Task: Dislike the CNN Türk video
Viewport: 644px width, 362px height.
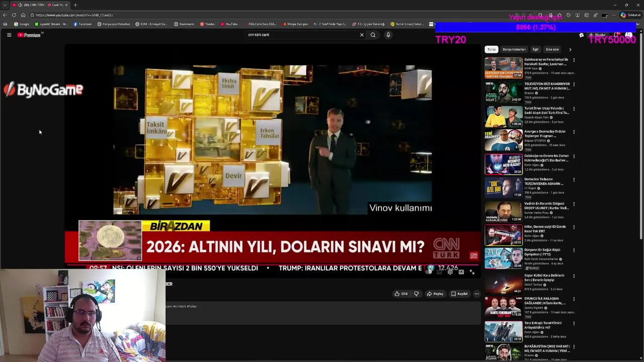Action: coord(416,294)
